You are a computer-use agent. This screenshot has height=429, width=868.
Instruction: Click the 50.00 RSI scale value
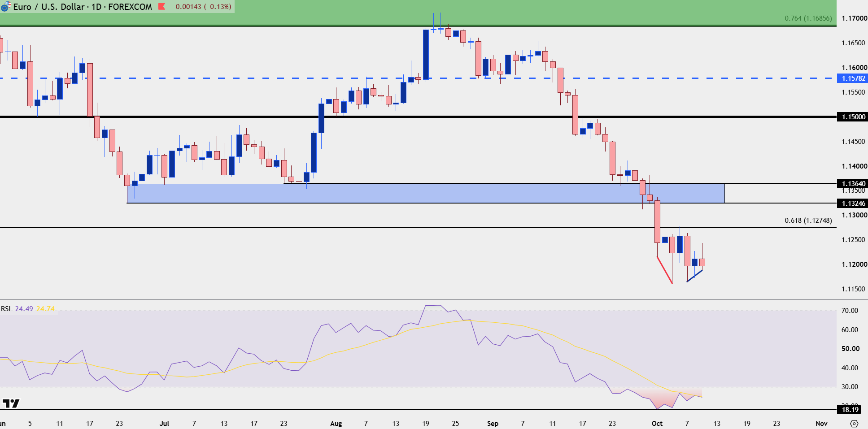(850, 349)
